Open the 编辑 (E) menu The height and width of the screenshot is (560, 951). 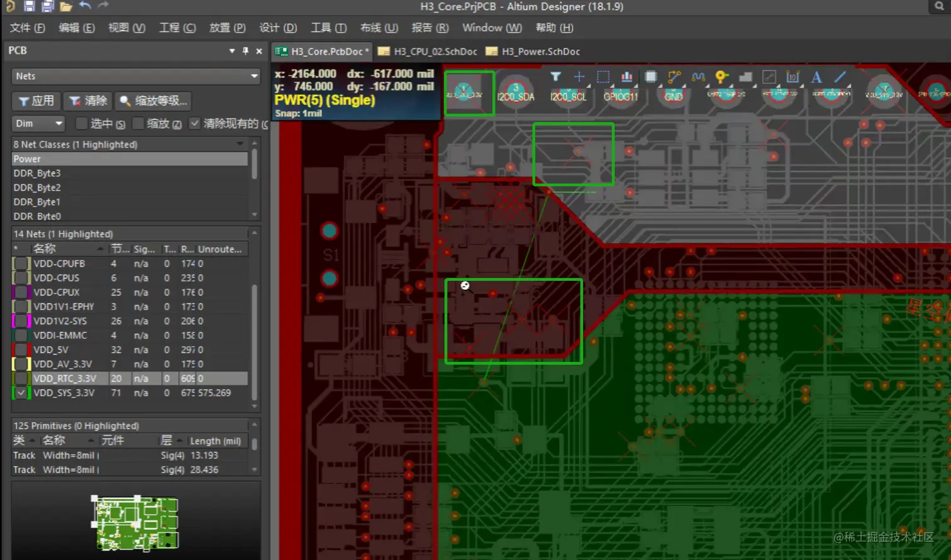pyautogui.click(x=77, y=28)
